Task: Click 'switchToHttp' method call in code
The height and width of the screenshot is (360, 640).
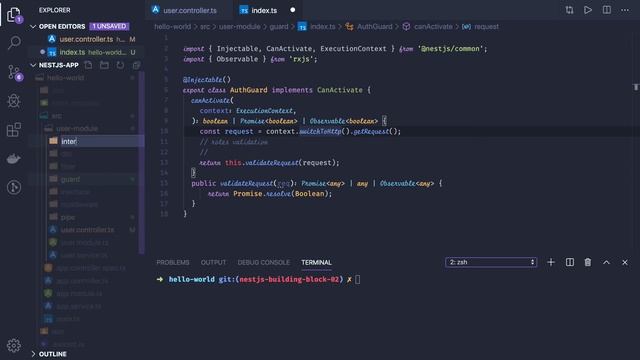Action: pos(320,131)
